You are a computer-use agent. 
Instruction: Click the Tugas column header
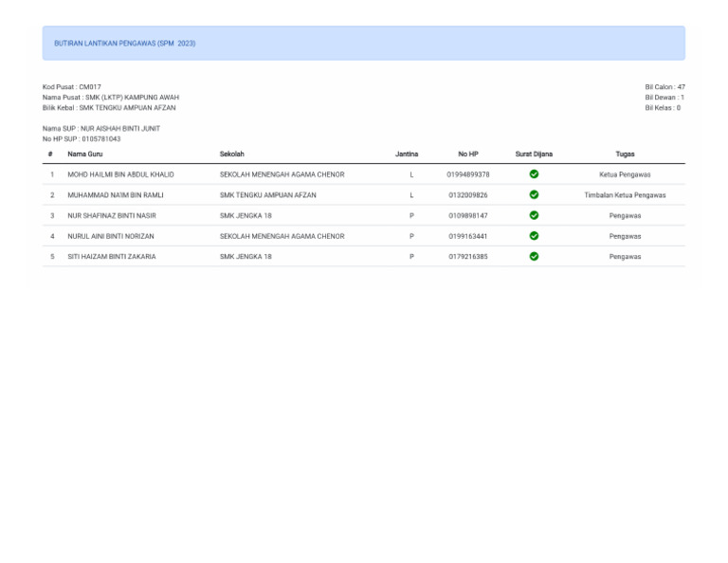click(625, 154)
